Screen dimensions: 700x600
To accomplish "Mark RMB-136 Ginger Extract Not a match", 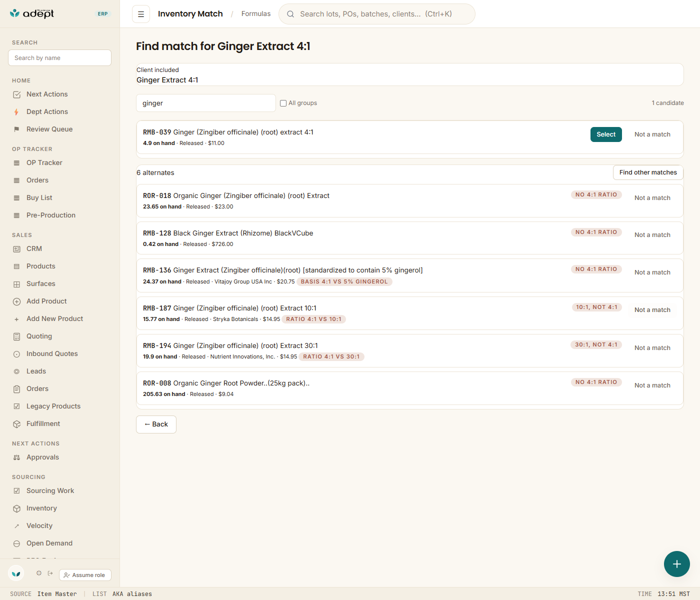I will pyautogui.click(x=652, y=272).
